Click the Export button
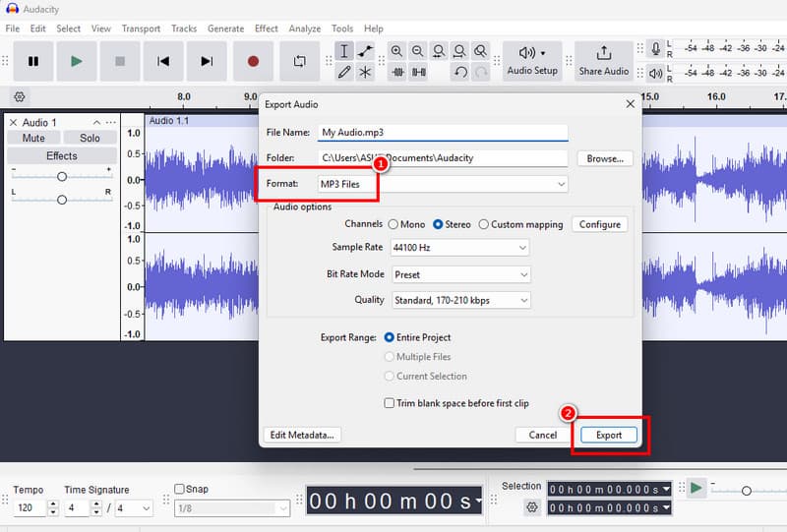The height and width of the screenshot is (532, 787). pyautogui.click(x=609, y=435)
